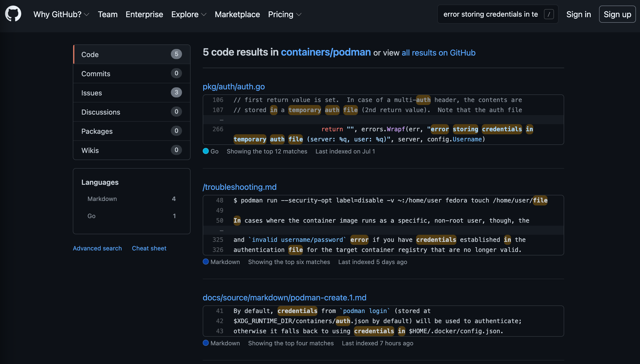Open pkg/auth/auth.go file link
The image size is (640, 364).
(234, 87)
